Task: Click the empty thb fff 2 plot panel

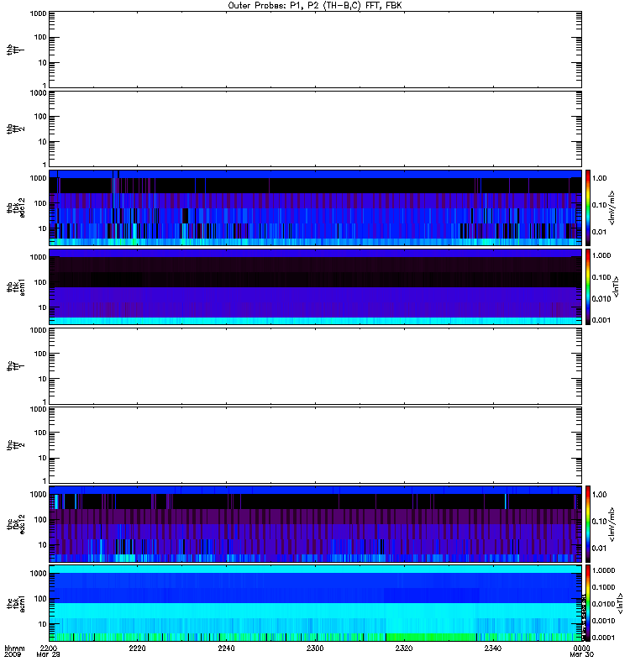Action: [x=316, y=129]
